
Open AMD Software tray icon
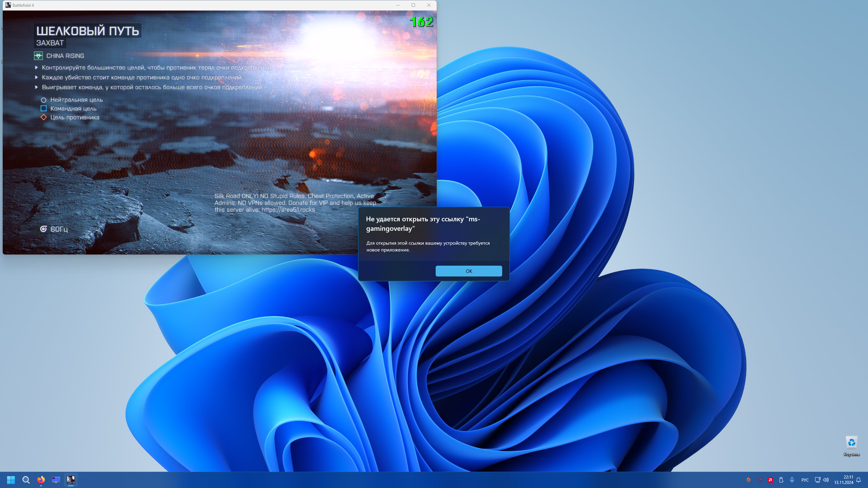[x=770, y=480]
